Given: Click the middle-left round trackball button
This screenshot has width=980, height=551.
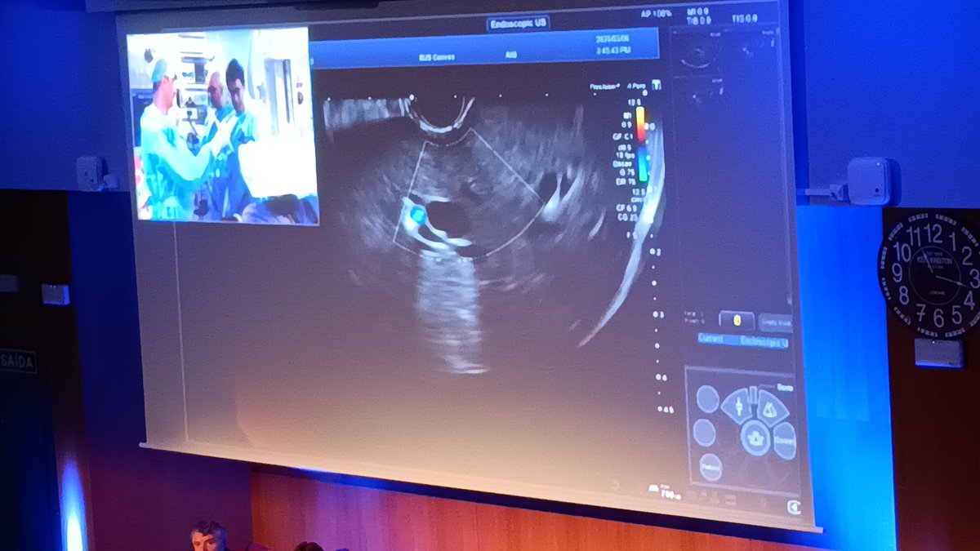Looking at the screenshot, I should [x=704, y=432].
